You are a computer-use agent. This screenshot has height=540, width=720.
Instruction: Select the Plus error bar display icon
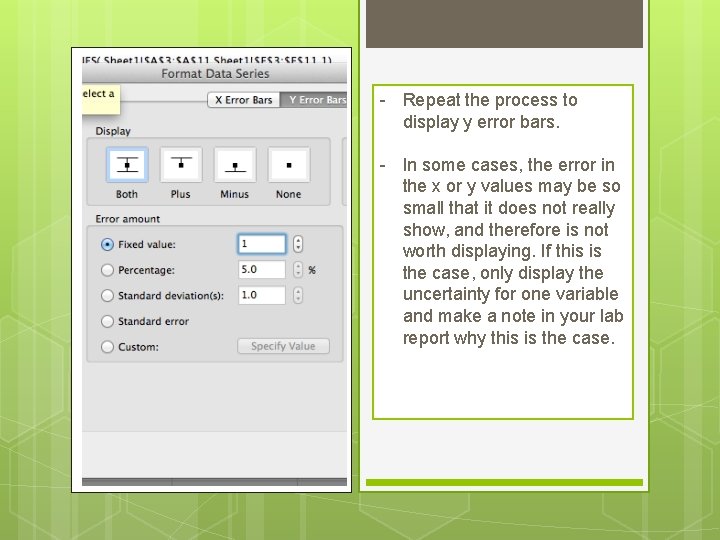point(181,164)
